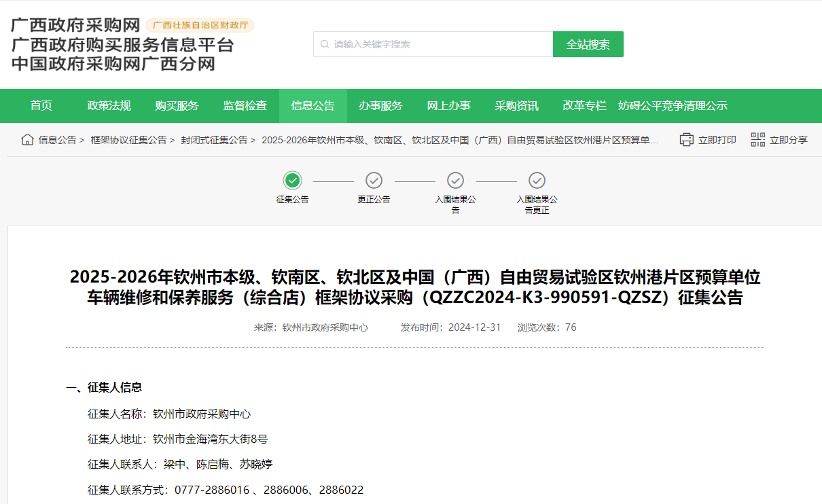Select 采购资讯 from the navigation bar
822x504 pixels.
517,106
